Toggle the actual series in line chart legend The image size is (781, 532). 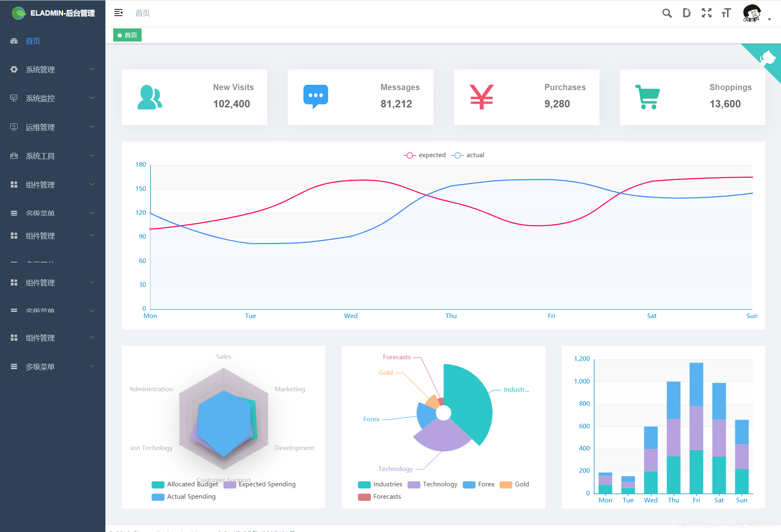pos(468,155)
